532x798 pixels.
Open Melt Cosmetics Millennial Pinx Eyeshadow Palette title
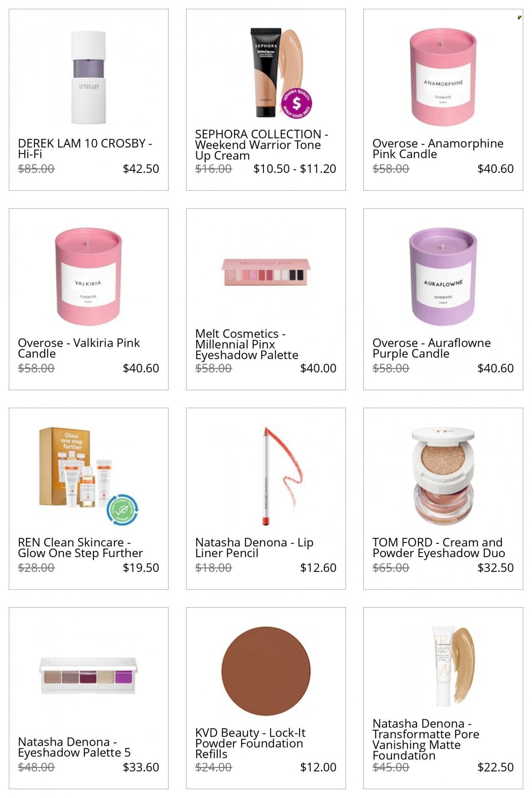[247, 344]
